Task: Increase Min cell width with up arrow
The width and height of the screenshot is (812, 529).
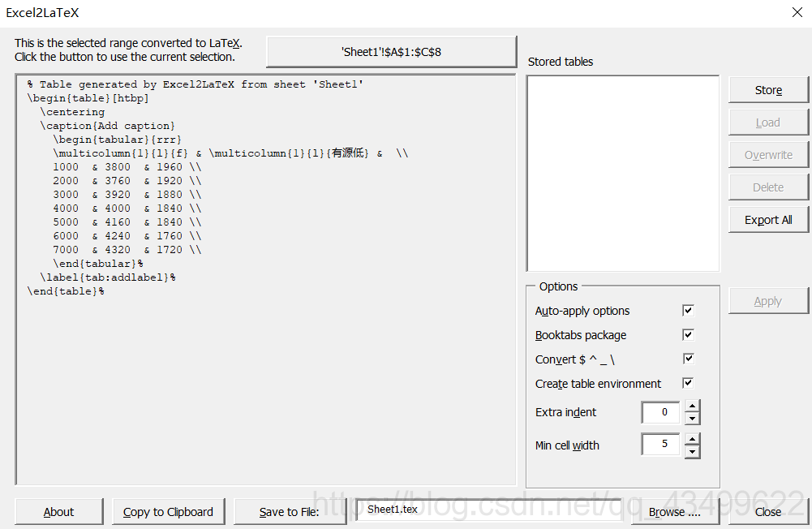Action: click(x=693, y=440)
